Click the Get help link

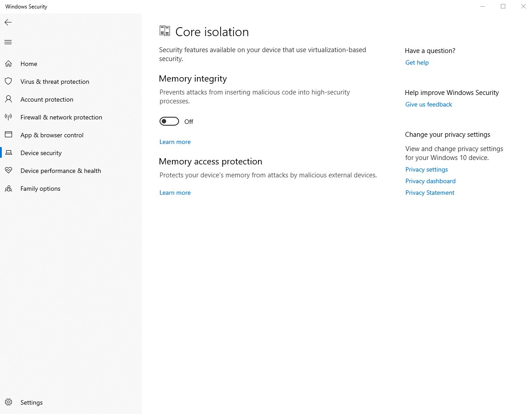[417, 62]
